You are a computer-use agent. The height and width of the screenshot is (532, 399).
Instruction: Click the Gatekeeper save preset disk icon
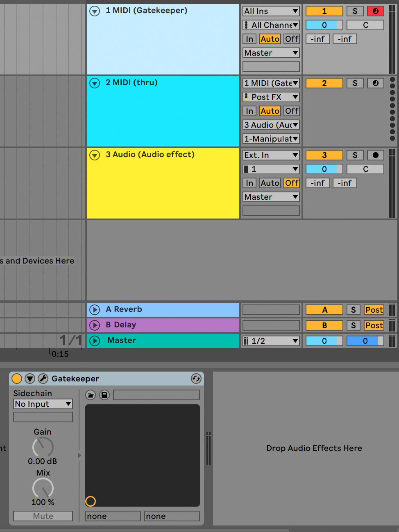pos(104,395)
